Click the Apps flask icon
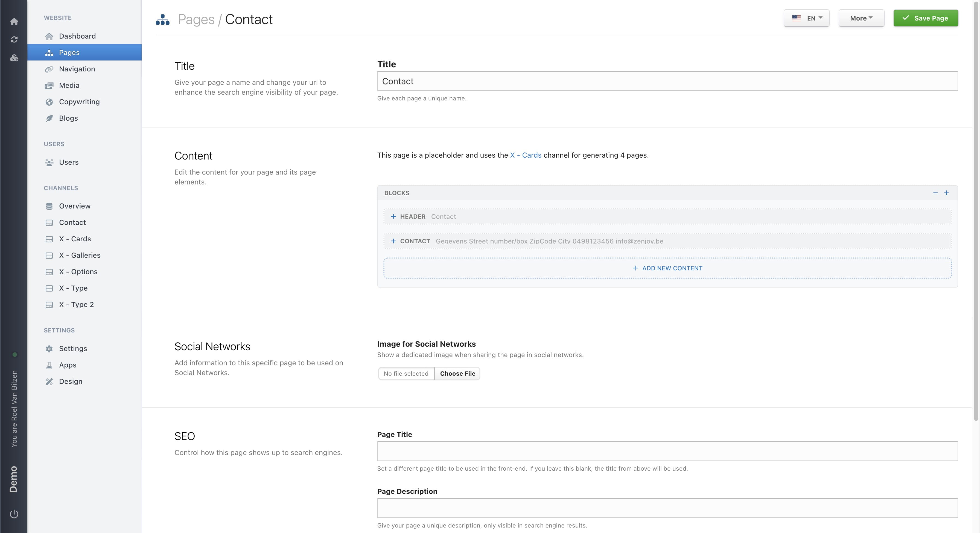Image resolution: width=980 pixels, height=533 pixels. [x=49, y=365]
